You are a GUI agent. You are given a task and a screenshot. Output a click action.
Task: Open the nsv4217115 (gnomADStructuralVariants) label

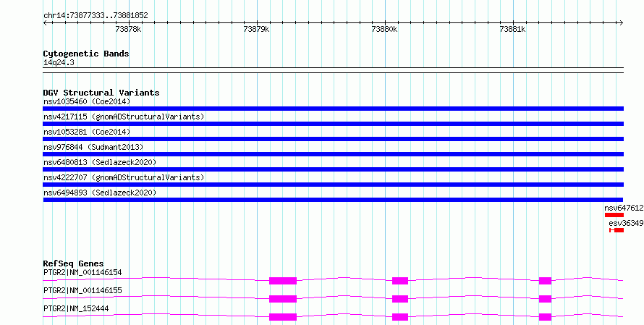[x=124, y=117]
